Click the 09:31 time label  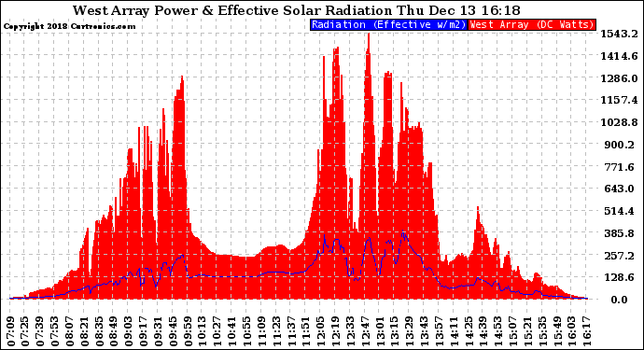coord(158,331)
